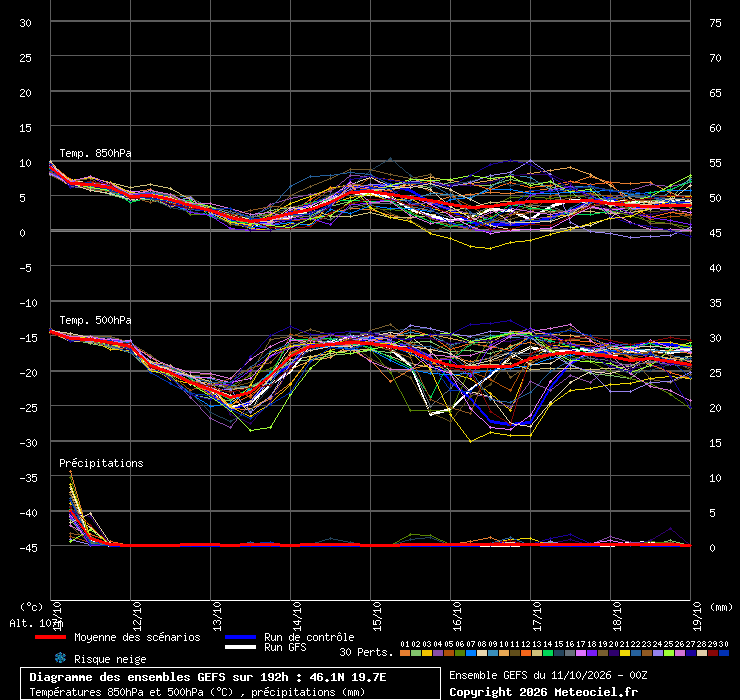Screen dimensions: 740x700
Task: Click the 'Températures 850hPa et 500hPa' subtitle
Action: coord(197,692)
